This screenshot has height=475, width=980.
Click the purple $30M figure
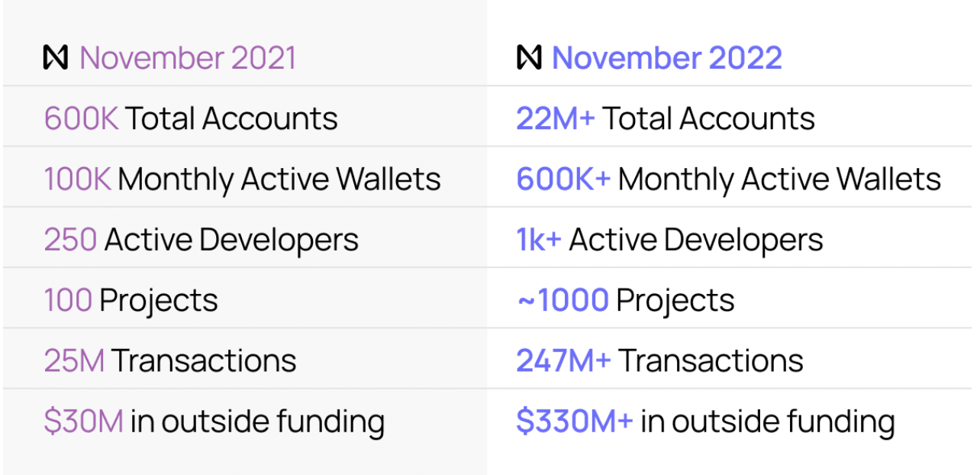83,422
